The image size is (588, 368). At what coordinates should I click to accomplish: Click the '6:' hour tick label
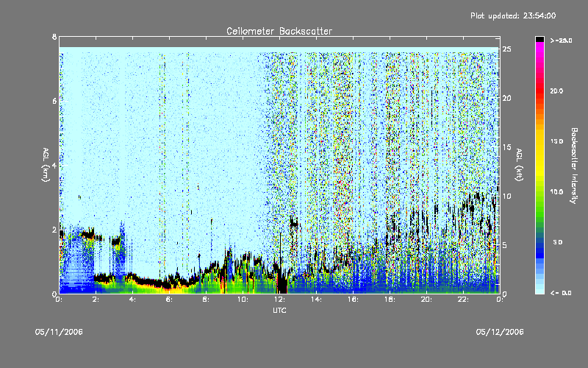[x=169, y=300]
